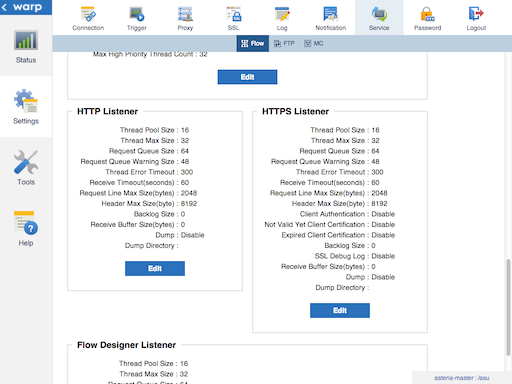Switch to the Flow sub-tab

click(253, 43)
